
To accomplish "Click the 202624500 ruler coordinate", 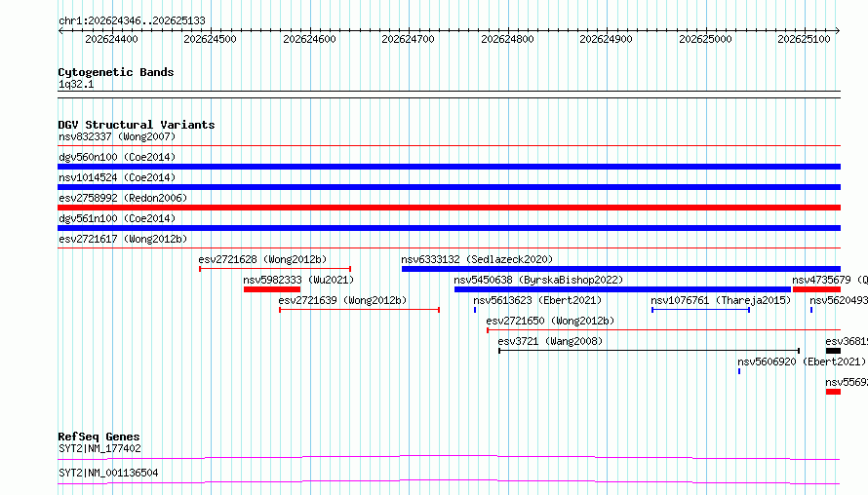I will pyautogui.click(x=210, y=39).
